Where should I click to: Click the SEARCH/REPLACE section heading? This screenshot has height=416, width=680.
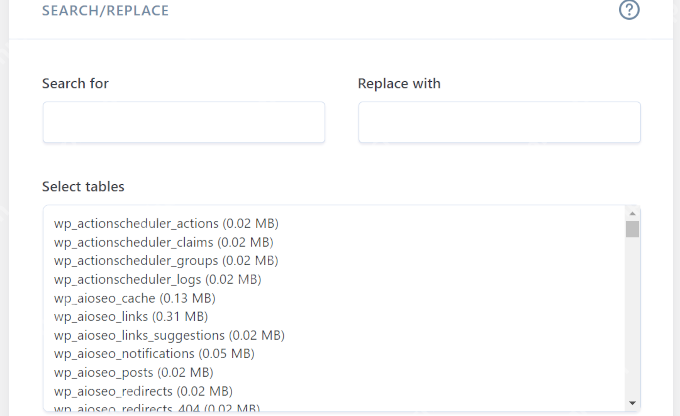[x=105, y=10]
